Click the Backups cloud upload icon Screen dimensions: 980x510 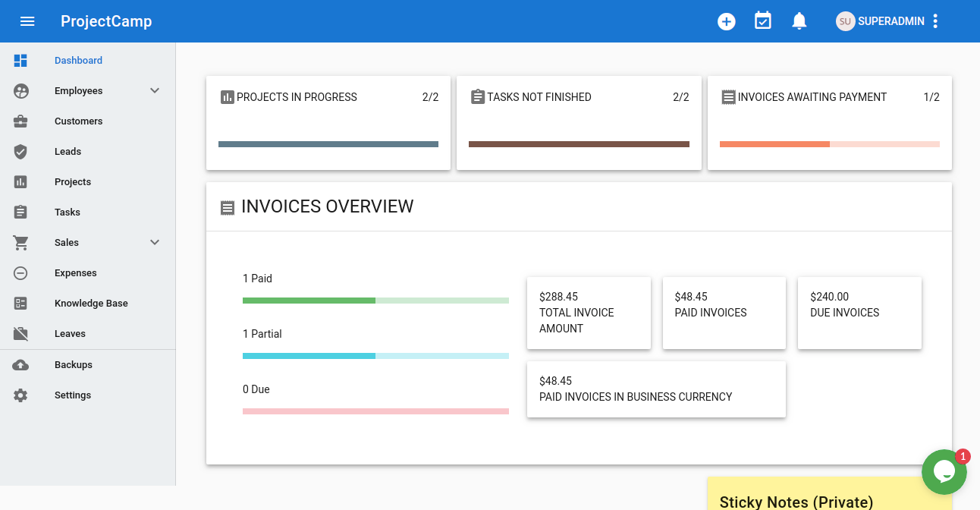tap(20, 365)
